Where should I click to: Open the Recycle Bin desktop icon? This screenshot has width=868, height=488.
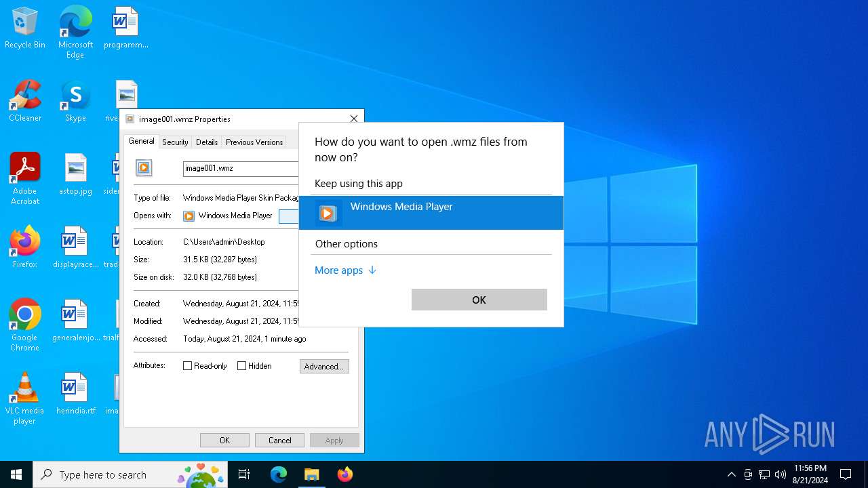25,28
